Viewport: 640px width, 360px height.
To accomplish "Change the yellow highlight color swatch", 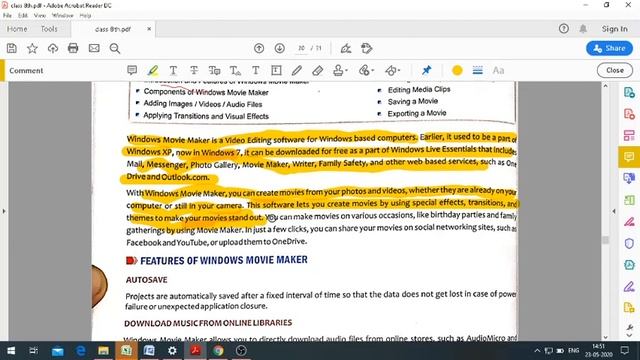I will coord(457,70).
